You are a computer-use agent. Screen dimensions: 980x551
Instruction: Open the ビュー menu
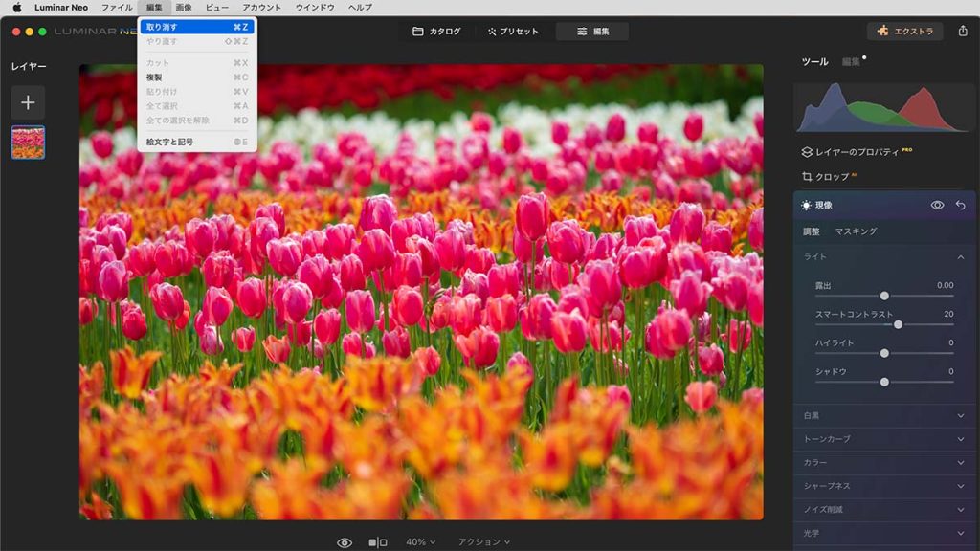pyautogui.click(x=217, y=8)
